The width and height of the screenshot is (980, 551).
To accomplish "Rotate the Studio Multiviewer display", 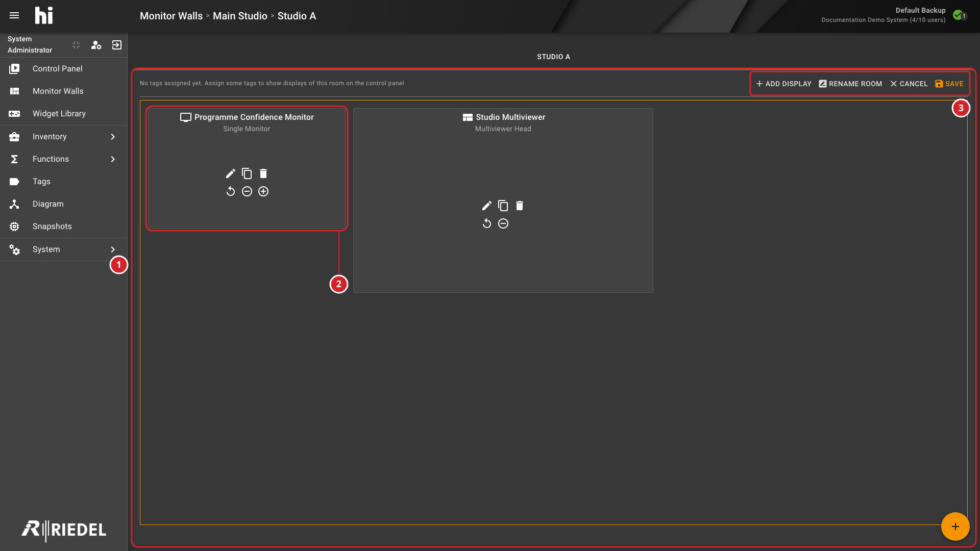I will point(487,223).
